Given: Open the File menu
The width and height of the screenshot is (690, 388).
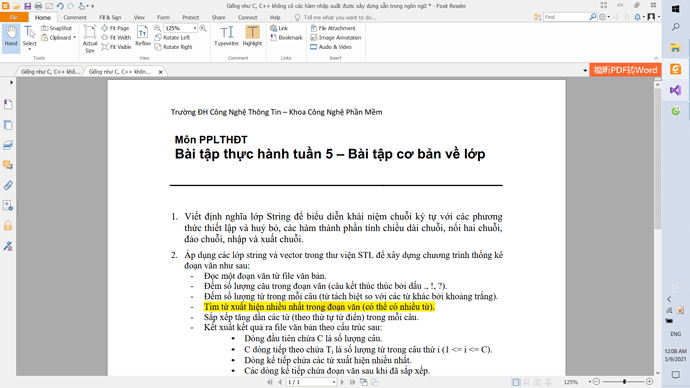Looking at the screenshot, I should (x=14, y=18).
